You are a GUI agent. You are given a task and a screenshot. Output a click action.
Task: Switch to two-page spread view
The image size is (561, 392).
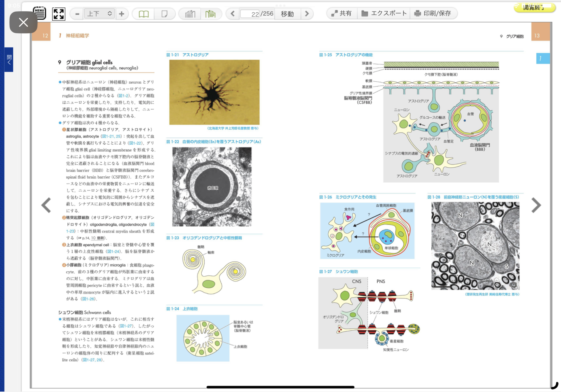tap(144, 14)
